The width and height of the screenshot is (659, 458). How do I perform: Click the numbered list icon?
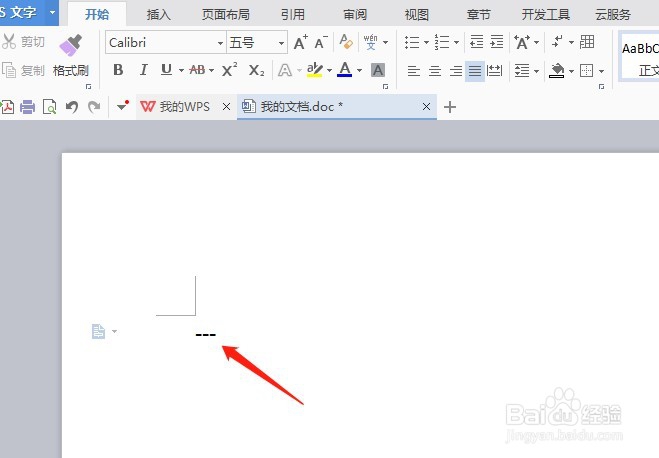pyautogui.click(x=442, y=42)
